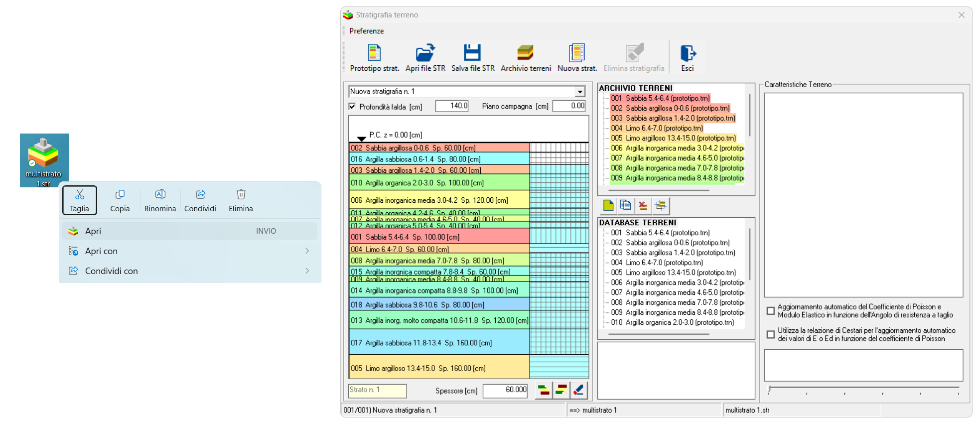
Task: Click the yellow new terrain page icon
Action: click(x=608, y=205)
